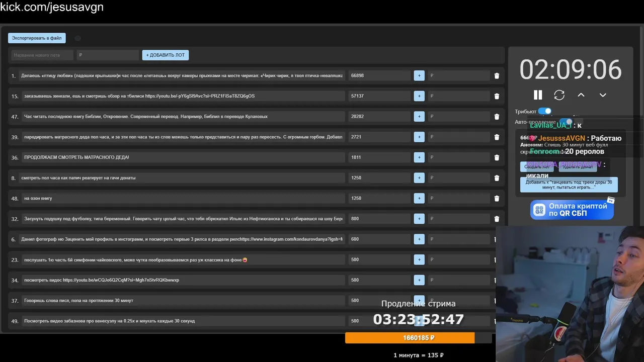The image size is (644, 362).
Task: Plus button for lot 36 at 1811
Action: pos(419,157)
